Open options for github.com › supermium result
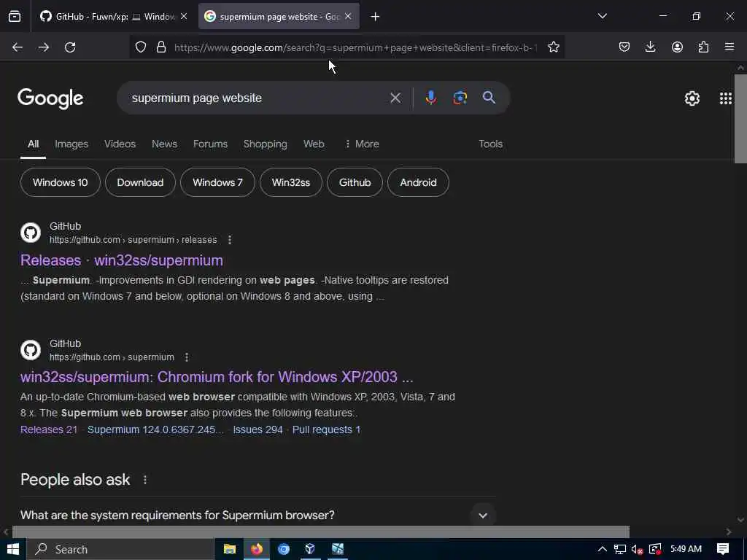 click(187, 357)
